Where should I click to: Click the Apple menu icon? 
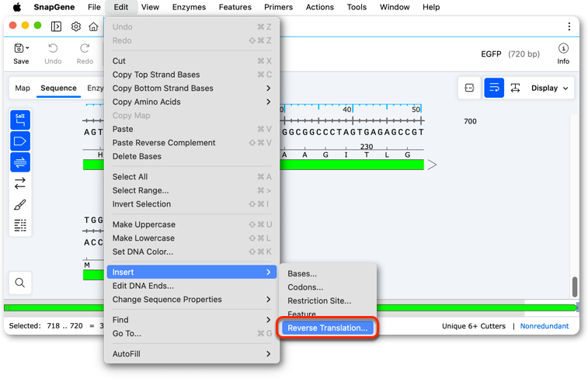click(17, 7)
